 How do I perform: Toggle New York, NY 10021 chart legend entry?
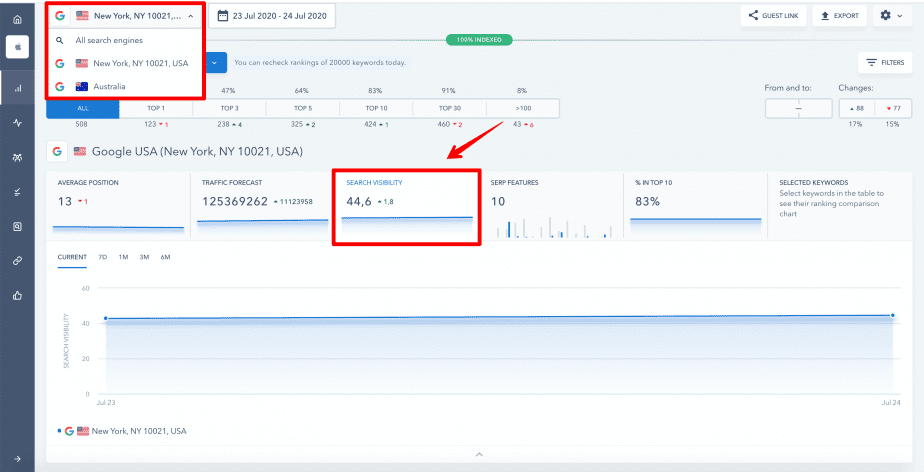[x=122, y=431]
